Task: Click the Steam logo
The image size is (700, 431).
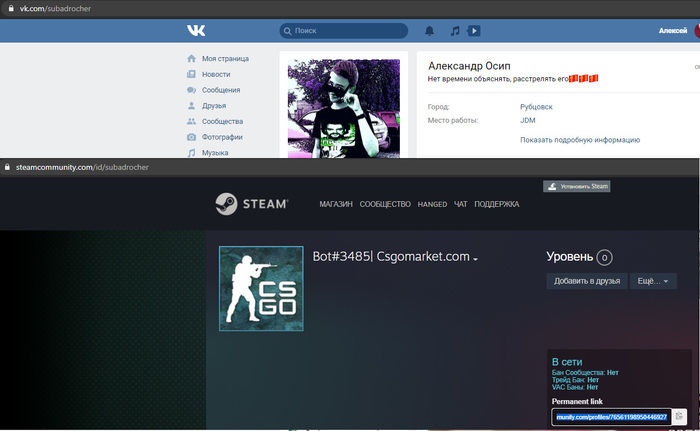Action: [252, 204]
